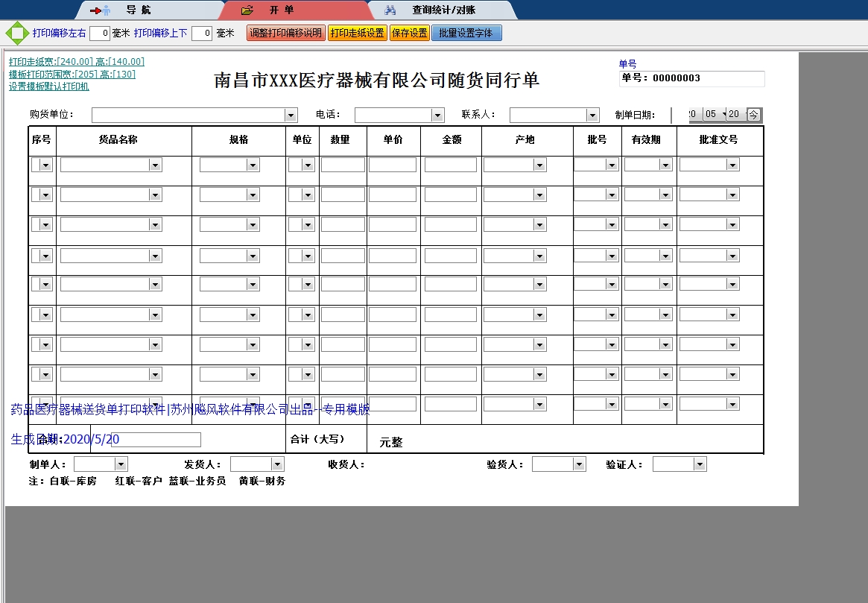Click the 调整打印偏移说明 button
The height and width of the screenshot is (603, 868).
285,34
